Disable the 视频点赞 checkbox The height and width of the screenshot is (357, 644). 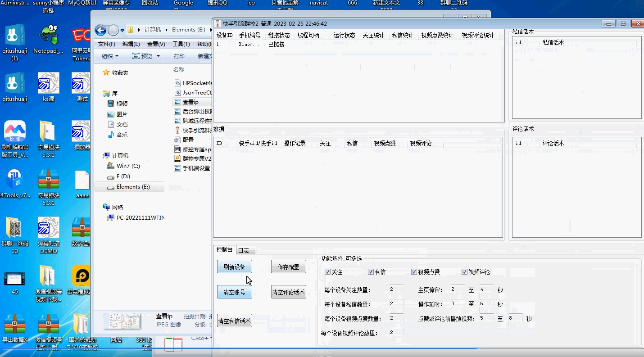[x=414, y=272]
